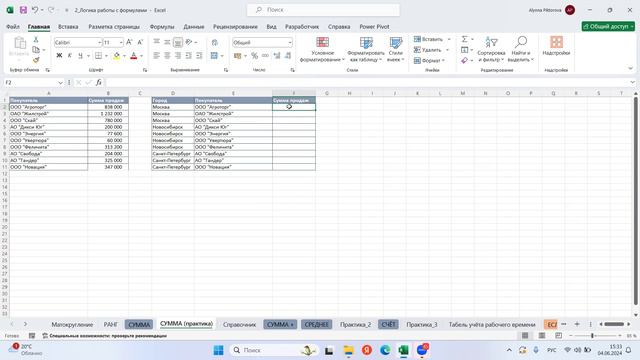The height and width of the screenshot is (360, 640).
Task: Decrease cell indent
Action: (189, 56)
